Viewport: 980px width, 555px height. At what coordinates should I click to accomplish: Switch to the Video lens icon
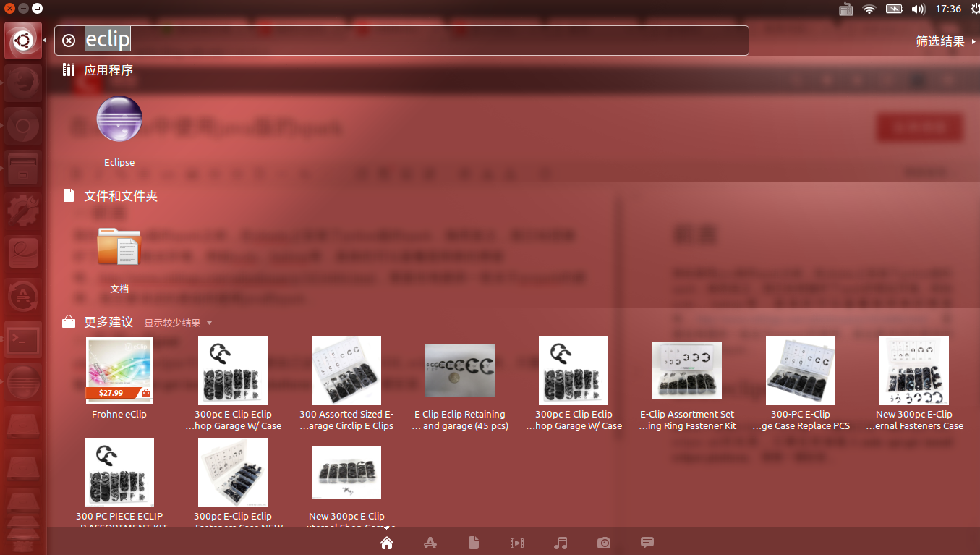517,543
